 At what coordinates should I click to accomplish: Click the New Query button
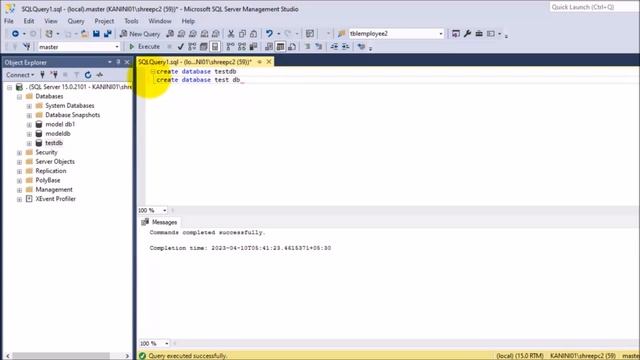pos(140,34)
